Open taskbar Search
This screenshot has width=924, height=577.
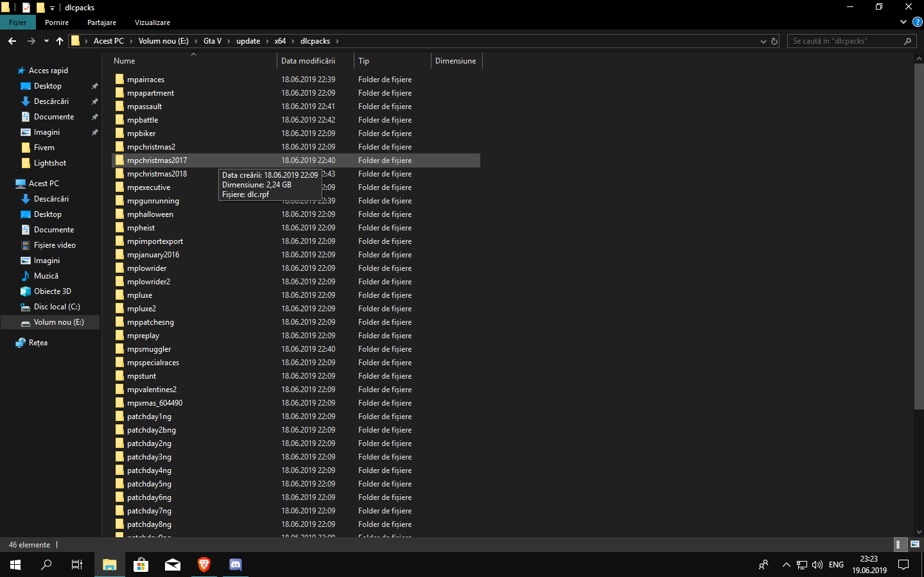tap(46, 565)
